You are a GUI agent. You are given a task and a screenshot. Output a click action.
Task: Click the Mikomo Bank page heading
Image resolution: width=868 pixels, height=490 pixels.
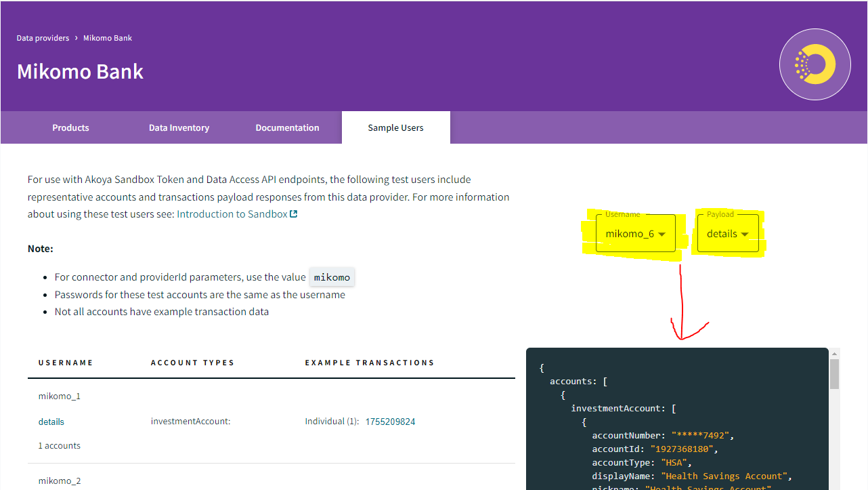(80, 71)
